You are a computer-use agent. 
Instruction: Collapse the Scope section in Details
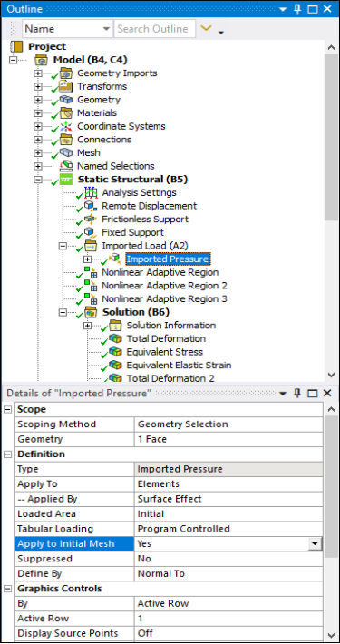tap(6, 409)
